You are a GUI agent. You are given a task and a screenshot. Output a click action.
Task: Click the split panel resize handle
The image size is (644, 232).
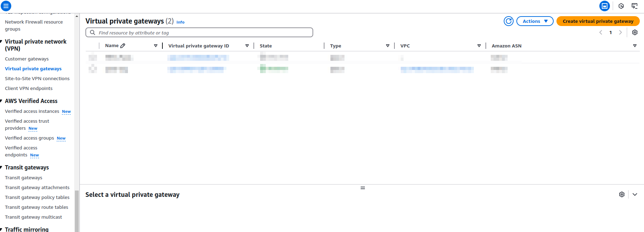pyautogui.click(x=363, y=188)
